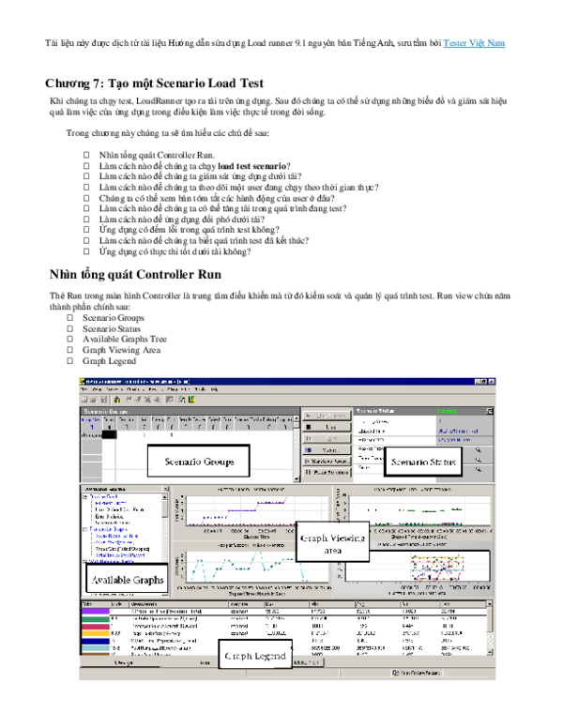Click the magnifier icon for Failed Transactions
Viewport: 563px width, 728px height.
[x=478, y=460]
